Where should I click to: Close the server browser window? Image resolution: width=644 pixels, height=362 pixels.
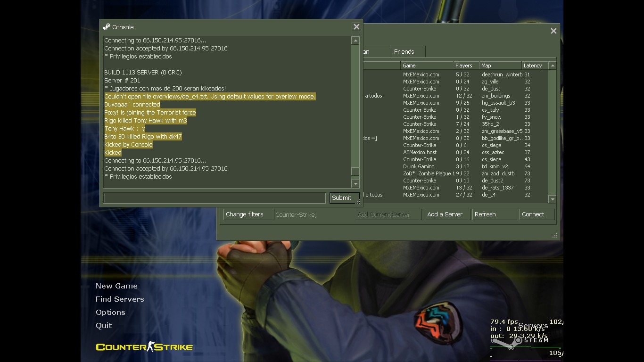(553, 31)
